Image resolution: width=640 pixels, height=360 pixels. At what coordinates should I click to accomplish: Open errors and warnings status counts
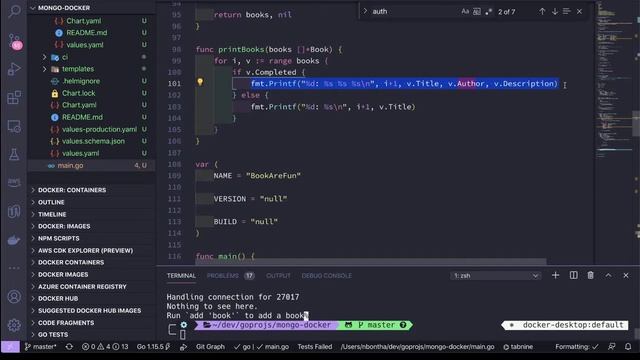pos(105,347)
